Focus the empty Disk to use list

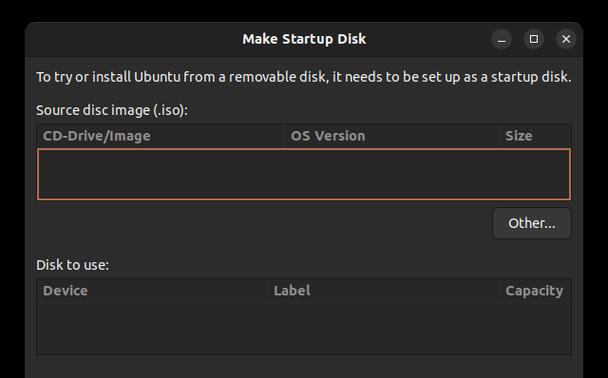[304, 328]
